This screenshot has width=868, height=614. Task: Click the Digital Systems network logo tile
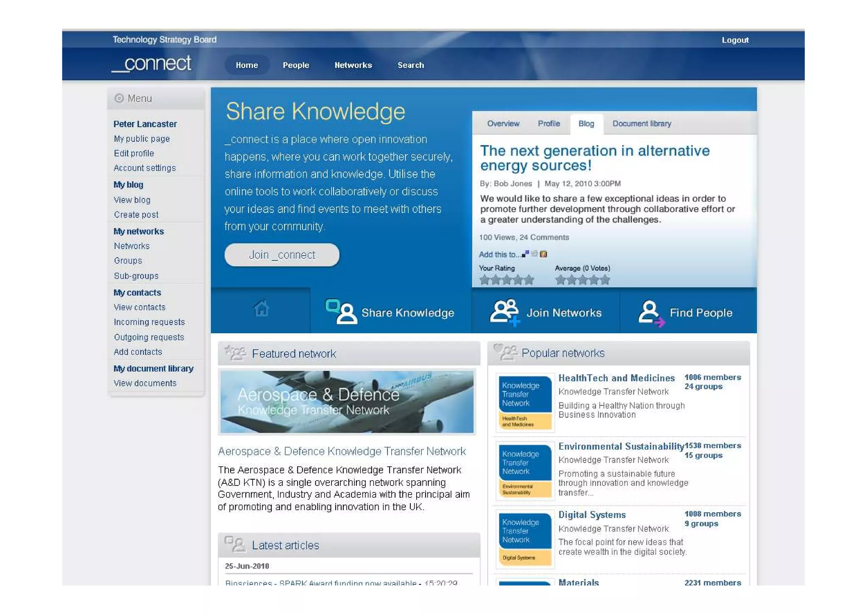pos(525,539)
